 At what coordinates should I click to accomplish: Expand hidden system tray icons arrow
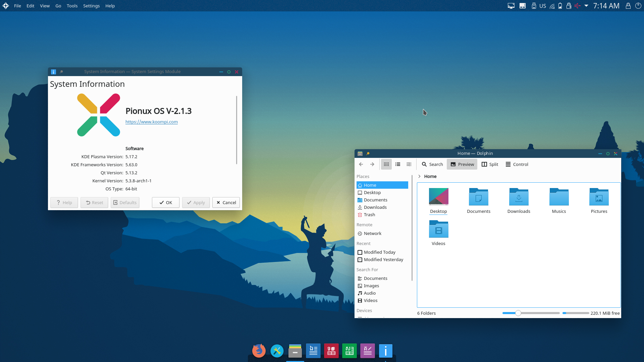point(586,6)
